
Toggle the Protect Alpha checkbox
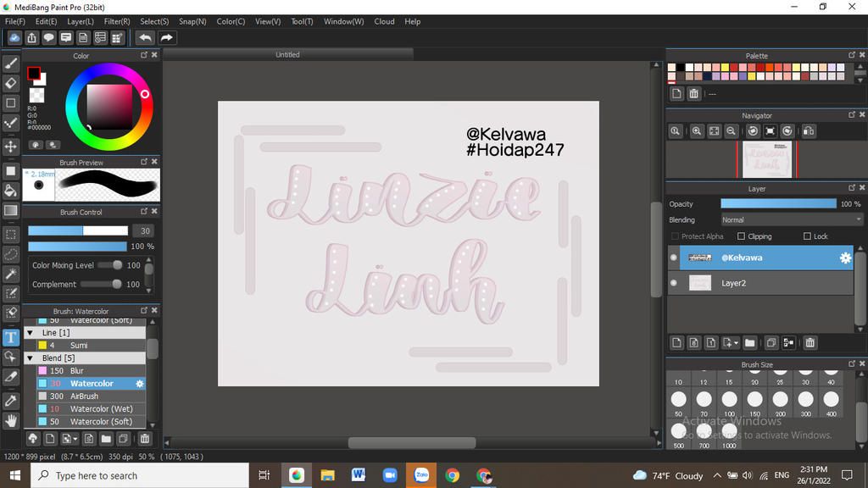pyautogui.click(x=675, y=236)
